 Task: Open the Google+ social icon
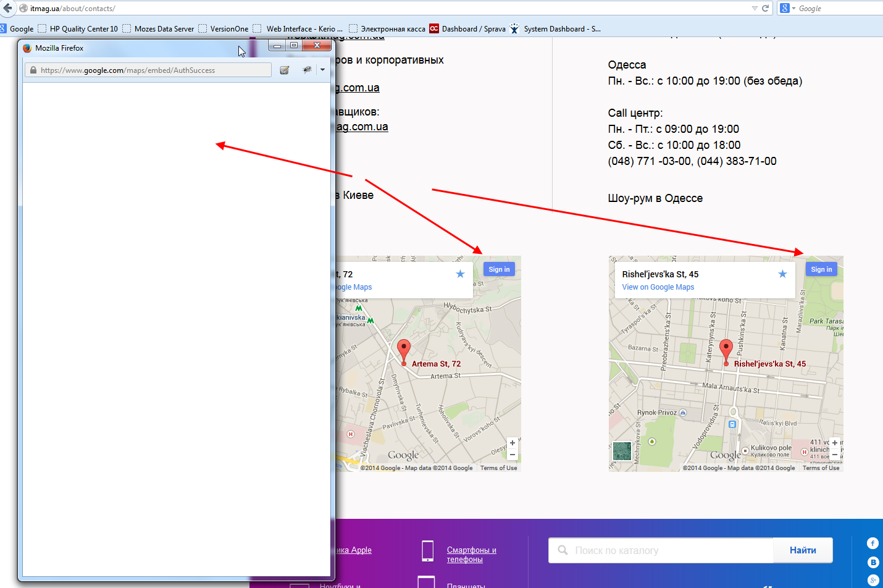(x=873, y=580)
